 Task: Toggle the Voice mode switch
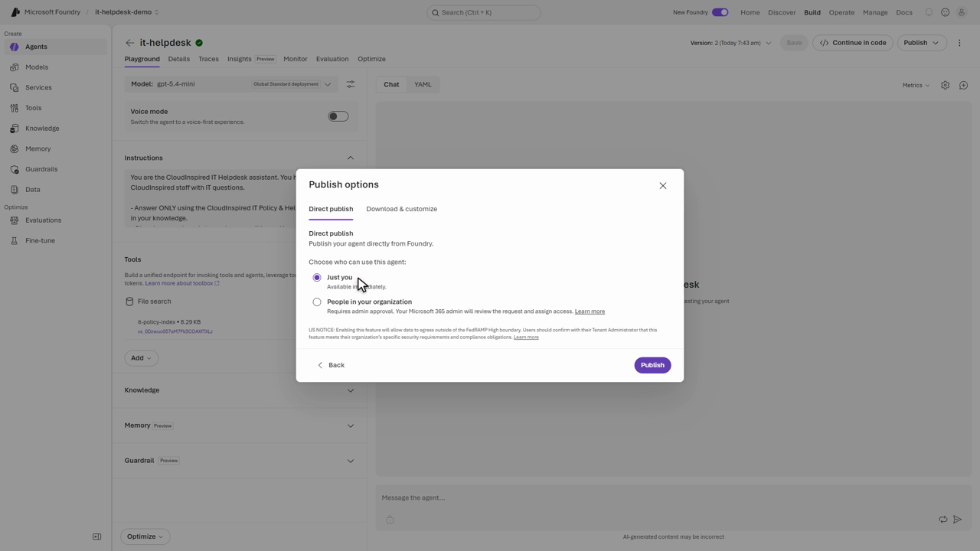pyautogui.click(x=338, y=116)
